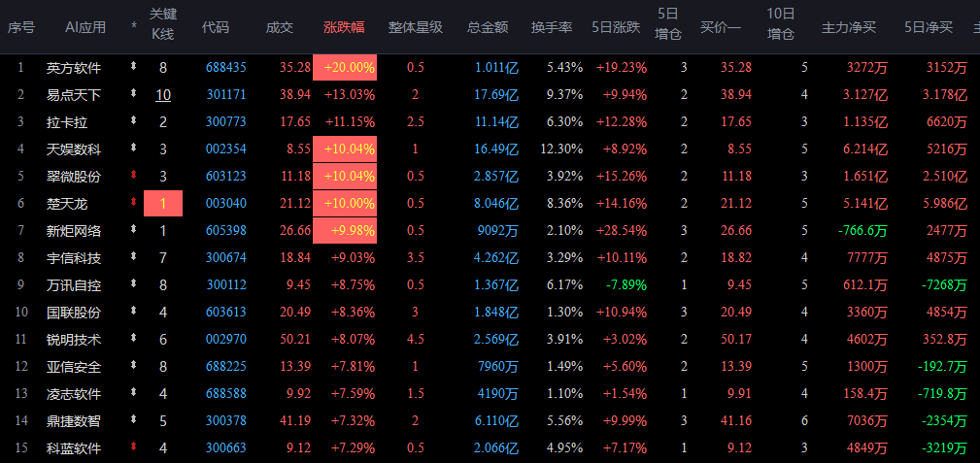980x463 pixels.
Task: Click the +10.04% cell for 翠微股份
Action: click(x=345, y=177)
